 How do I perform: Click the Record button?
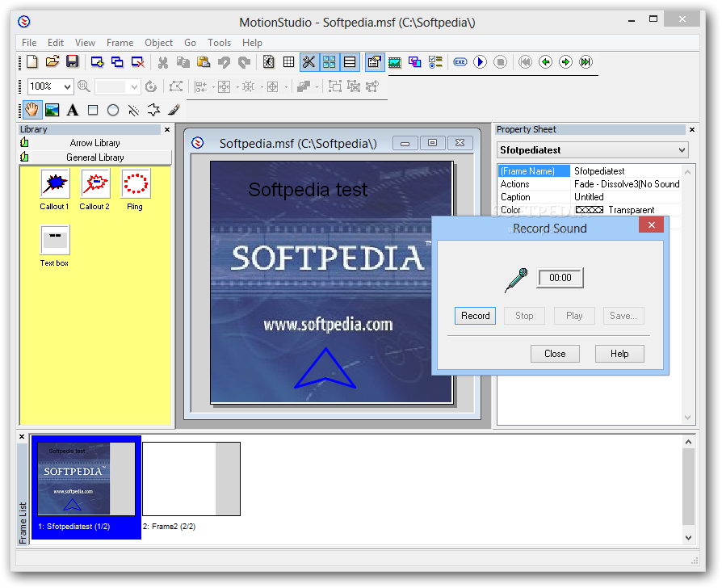(475, 316)
